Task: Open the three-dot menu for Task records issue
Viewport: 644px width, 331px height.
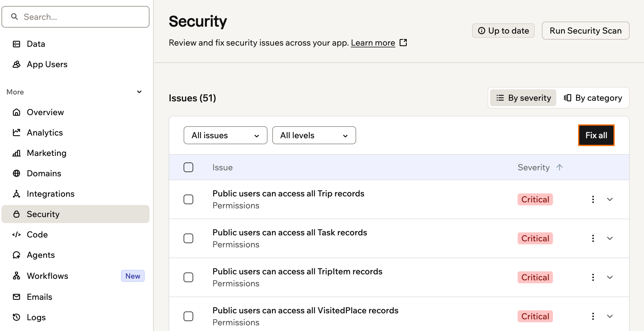Action: pos(593,238)
